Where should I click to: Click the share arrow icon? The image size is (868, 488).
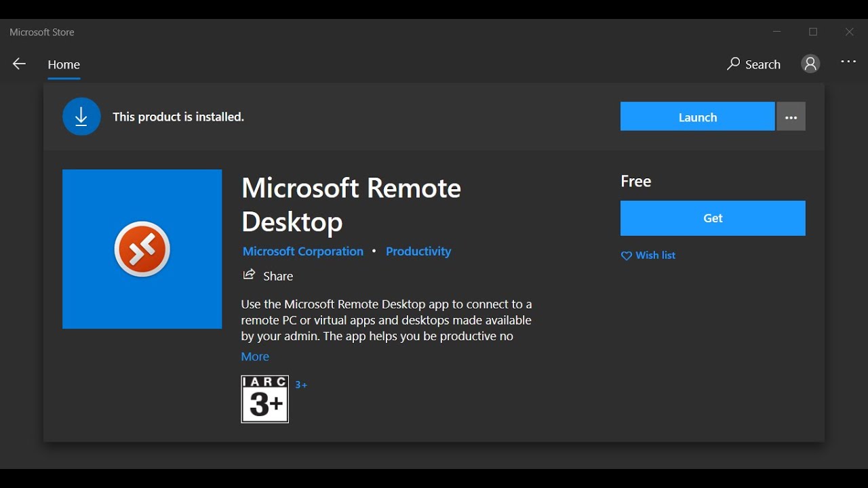click(x=249, y=274)
